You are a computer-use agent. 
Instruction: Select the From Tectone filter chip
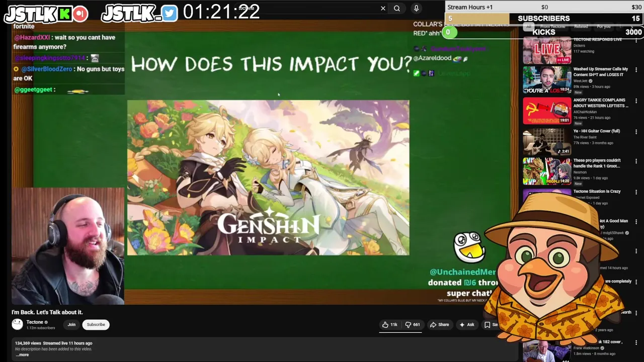click(553, 27)
